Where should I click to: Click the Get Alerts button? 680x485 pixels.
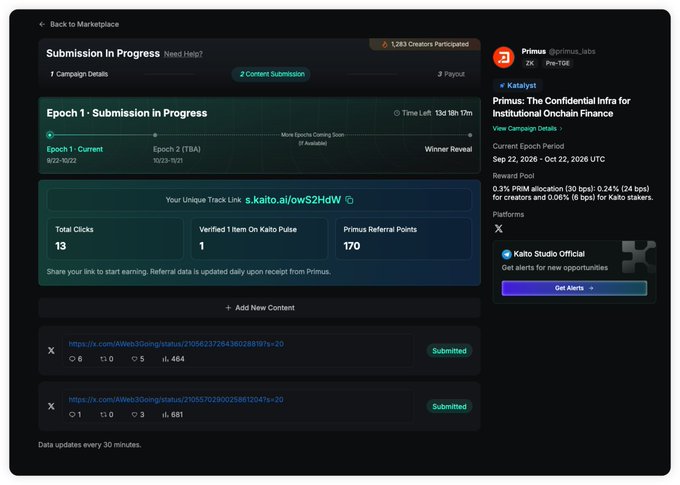(x=574, y=288)
